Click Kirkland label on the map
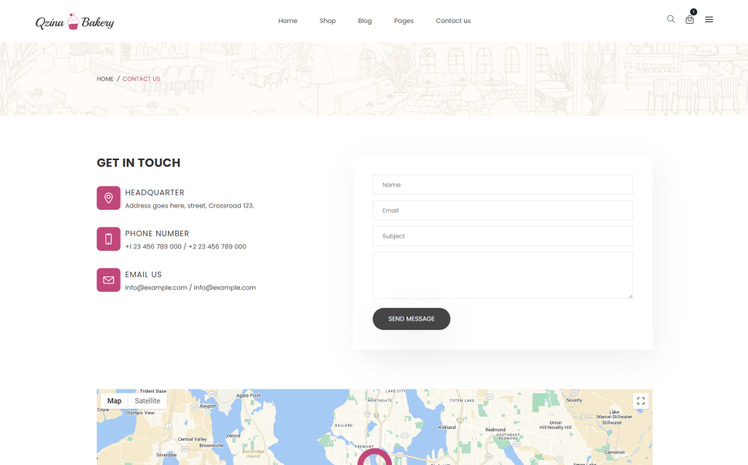 point(447,427)
